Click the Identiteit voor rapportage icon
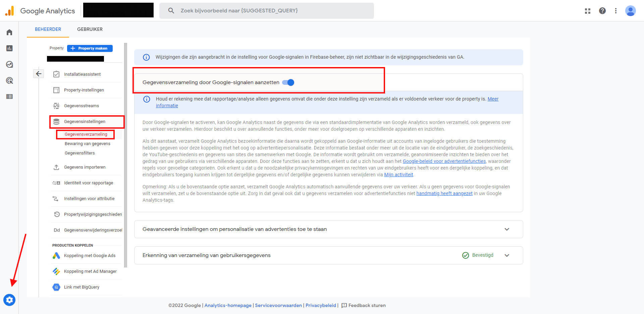This screenshot has width=644, height=314. (x=56, y=183)
